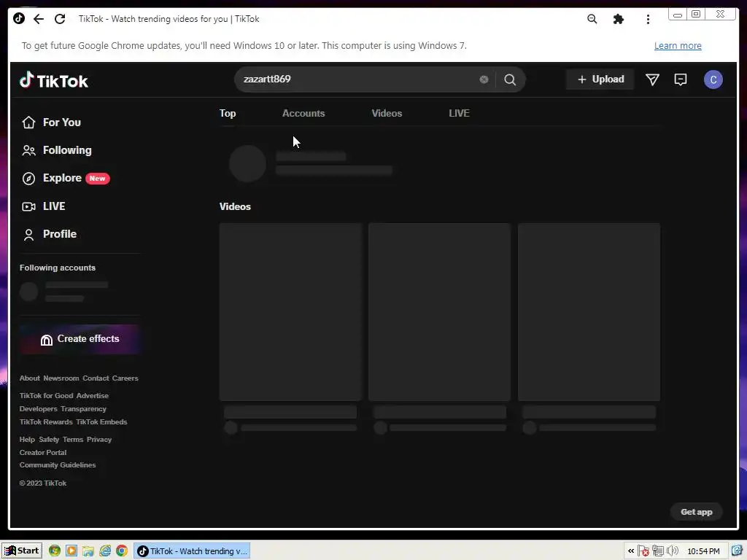Open the messages paper-plane icon
The width and height of the screenshot is (747, 560).
click(x=652, y=79)
